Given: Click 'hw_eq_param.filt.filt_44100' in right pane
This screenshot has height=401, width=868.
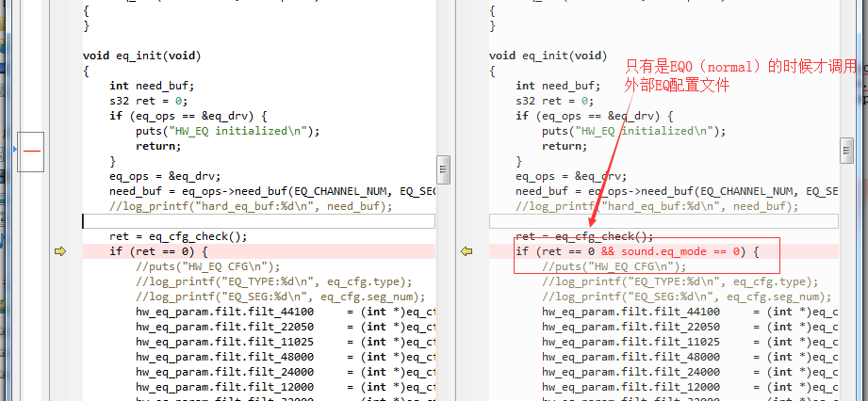Looking at the screenshot, I should tap(631, 312).
